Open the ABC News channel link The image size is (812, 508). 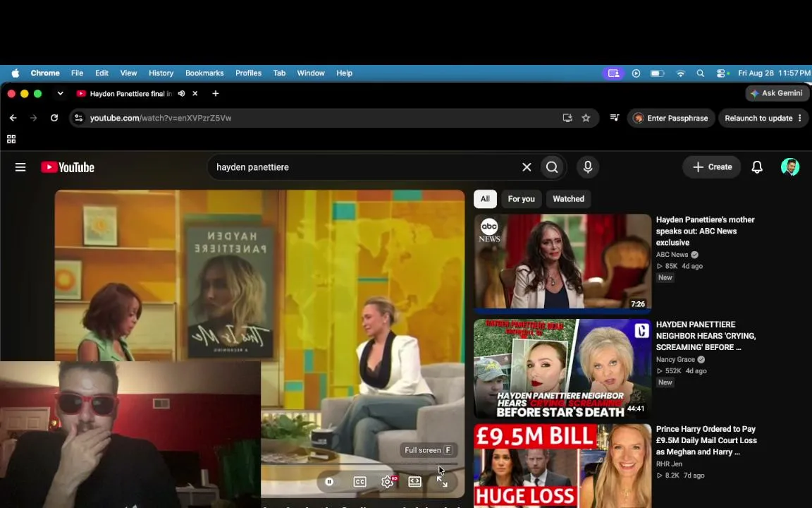[x=672, y=255]
